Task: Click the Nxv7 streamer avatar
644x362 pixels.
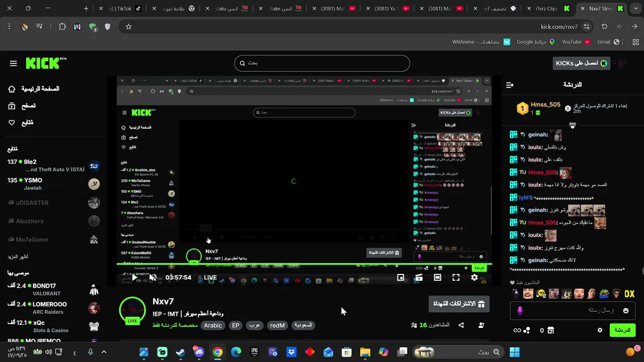Action: click(x=132, y=309)
